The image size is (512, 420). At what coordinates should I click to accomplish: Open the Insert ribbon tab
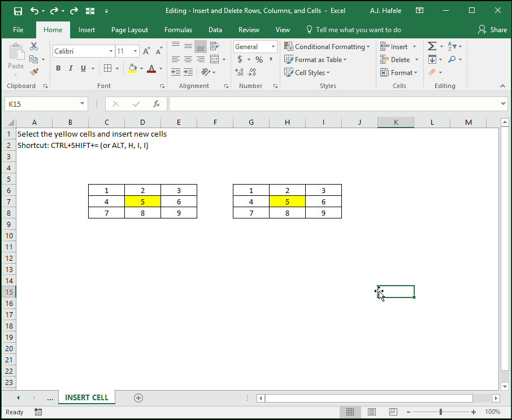(86, 30)
